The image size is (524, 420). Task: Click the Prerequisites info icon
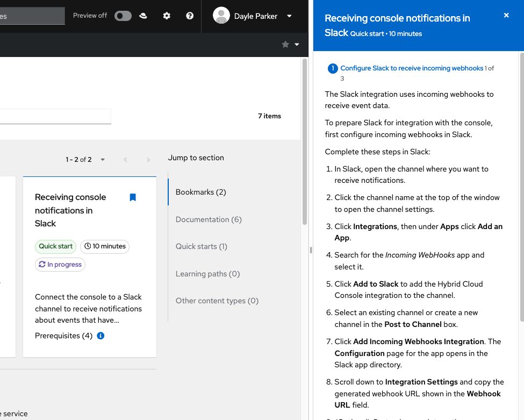(101, 336)
